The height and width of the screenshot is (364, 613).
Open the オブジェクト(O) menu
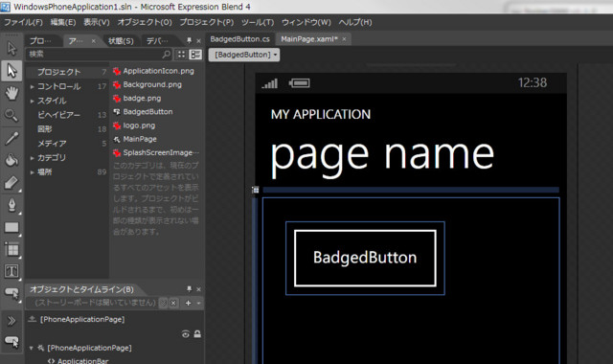coord(145,22)
